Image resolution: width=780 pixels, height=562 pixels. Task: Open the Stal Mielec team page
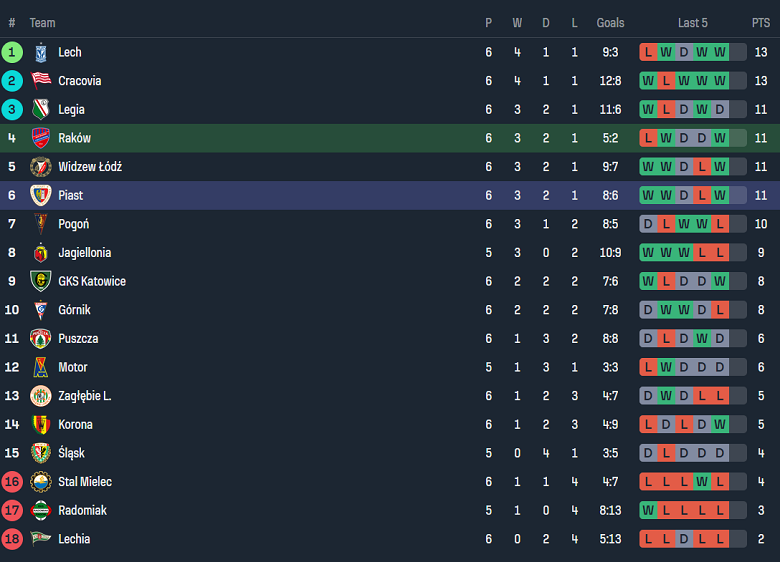point(85,482)
